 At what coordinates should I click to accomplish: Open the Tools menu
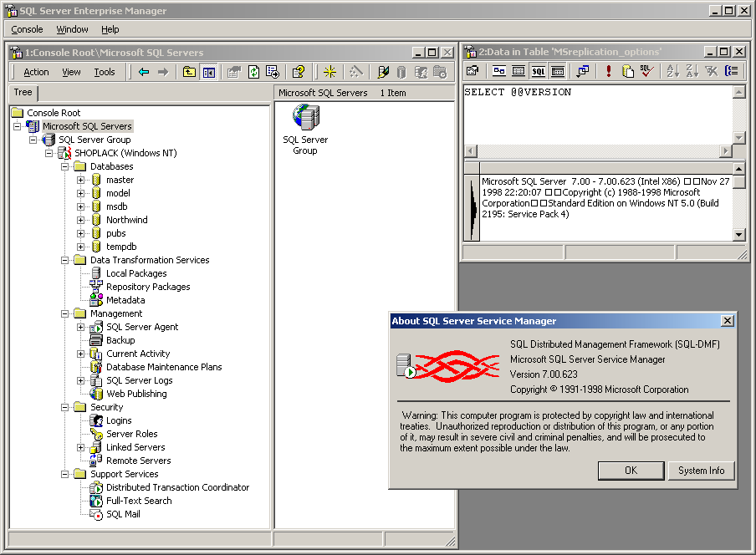tap(105, 73)
